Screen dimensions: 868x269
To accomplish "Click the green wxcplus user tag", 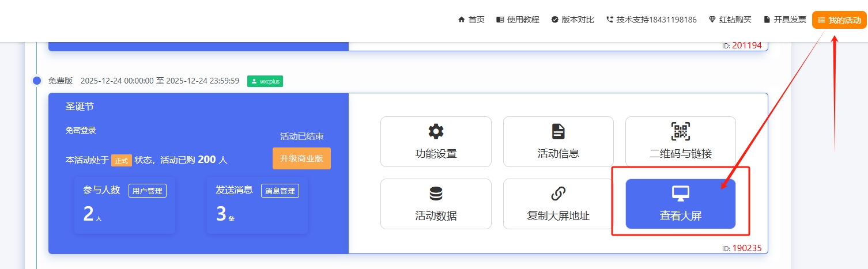I will [265, 81].
